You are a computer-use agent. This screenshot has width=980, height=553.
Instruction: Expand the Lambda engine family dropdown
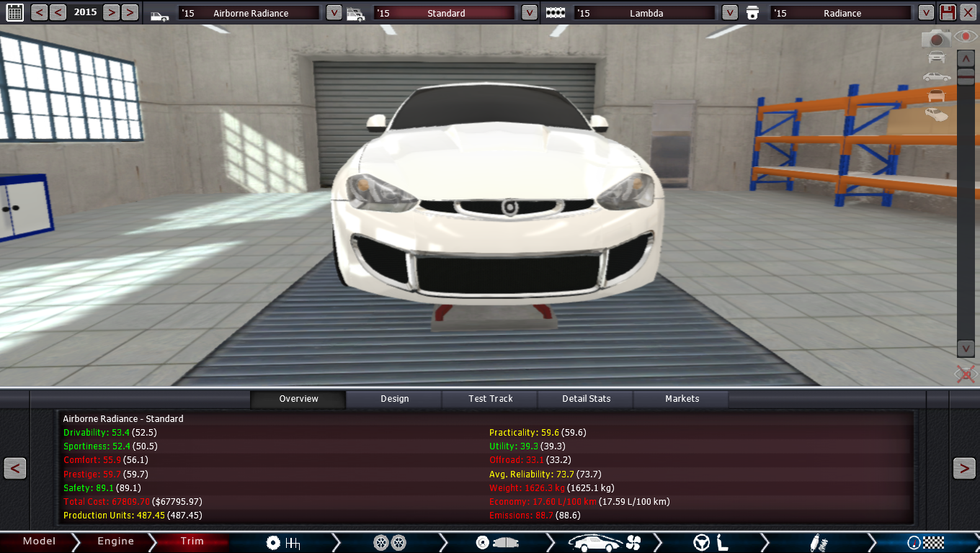(729, 12)
